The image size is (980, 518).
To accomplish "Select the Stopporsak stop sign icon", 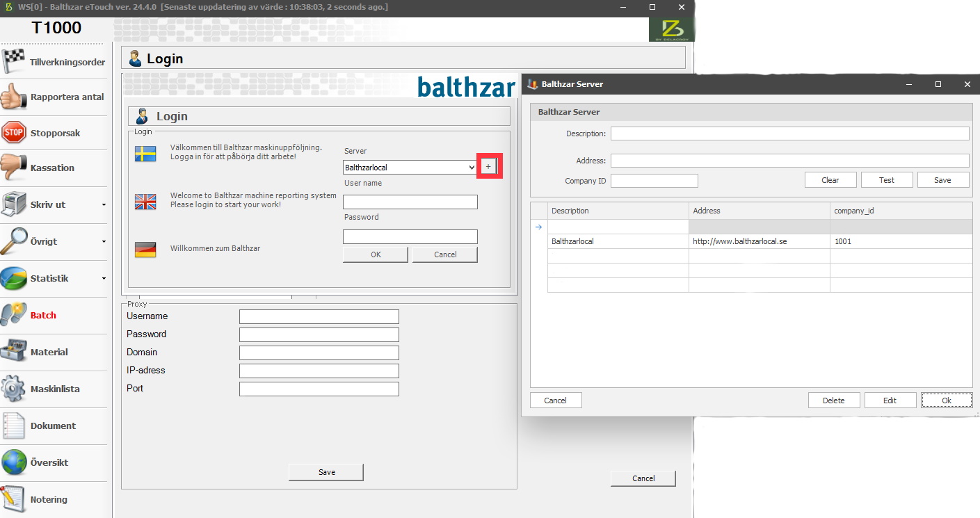I will tap(14, 132).
